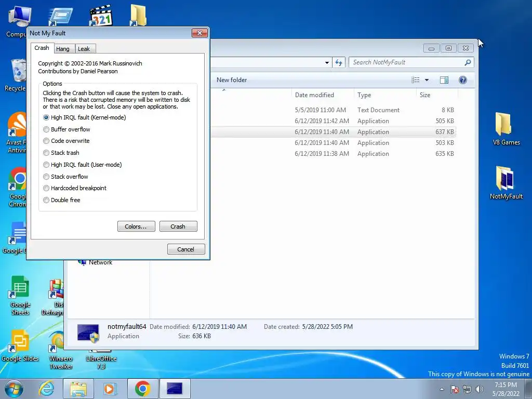Select the 503 KB Application row
The height and width of the screenshot is (399, 532).
(x=332, y=142)
